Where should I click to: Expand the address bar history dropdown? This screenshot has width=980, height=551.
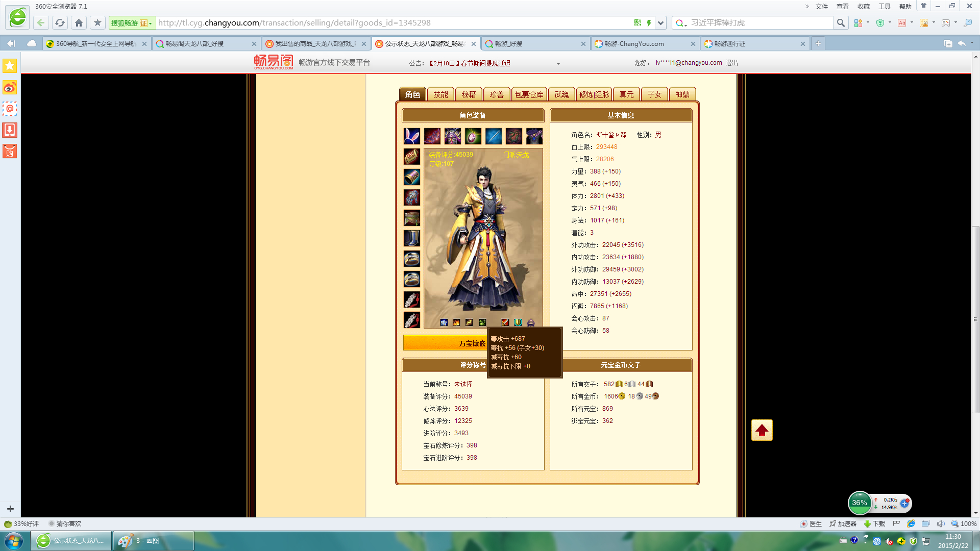[661, 23]
